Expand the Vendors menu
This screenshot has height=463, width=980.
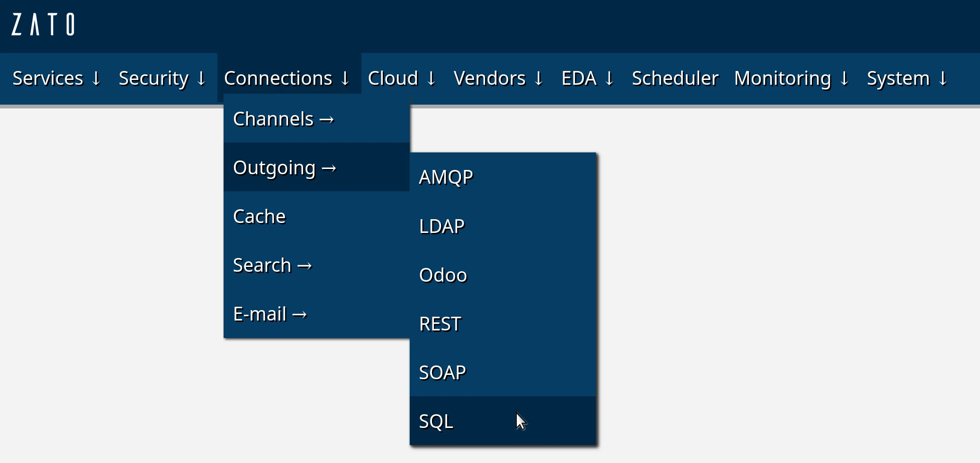click(498, 79)
